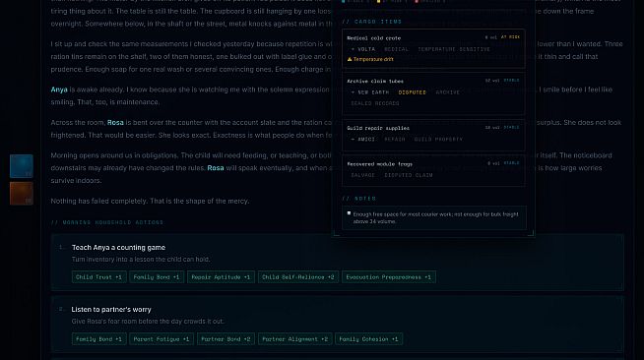This screenshot has height=360, width=644.
Task: Click the REPAIR tag on Guild repair supplies
Action: tap(395, 140)
